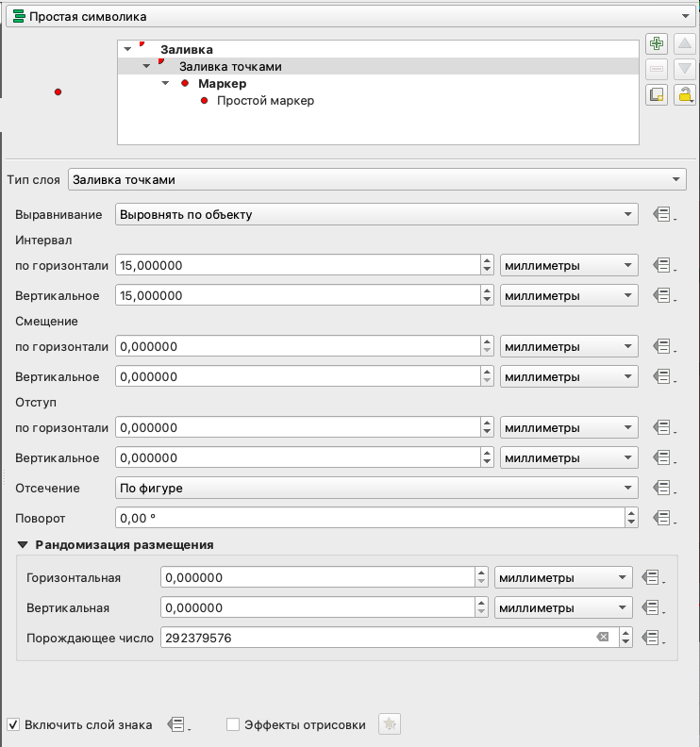Click the lock symbol layer icon

click(685, 93)
